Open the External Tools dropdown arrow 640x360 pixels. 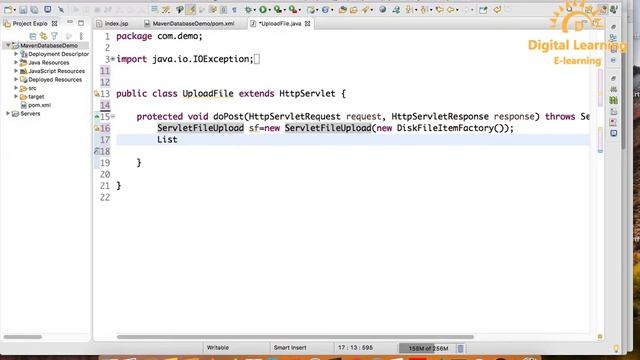(300, 10)
